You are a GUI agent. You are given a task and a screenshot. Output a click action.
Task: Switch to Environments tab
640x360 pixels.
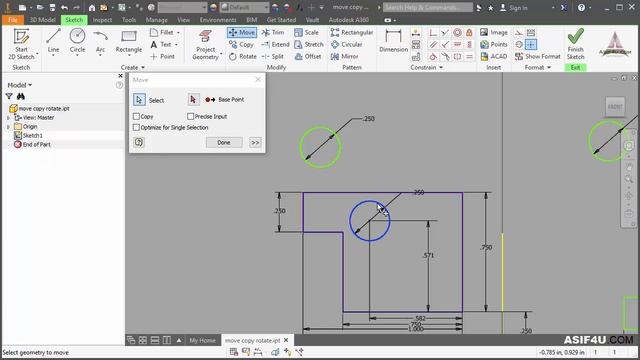218,20
